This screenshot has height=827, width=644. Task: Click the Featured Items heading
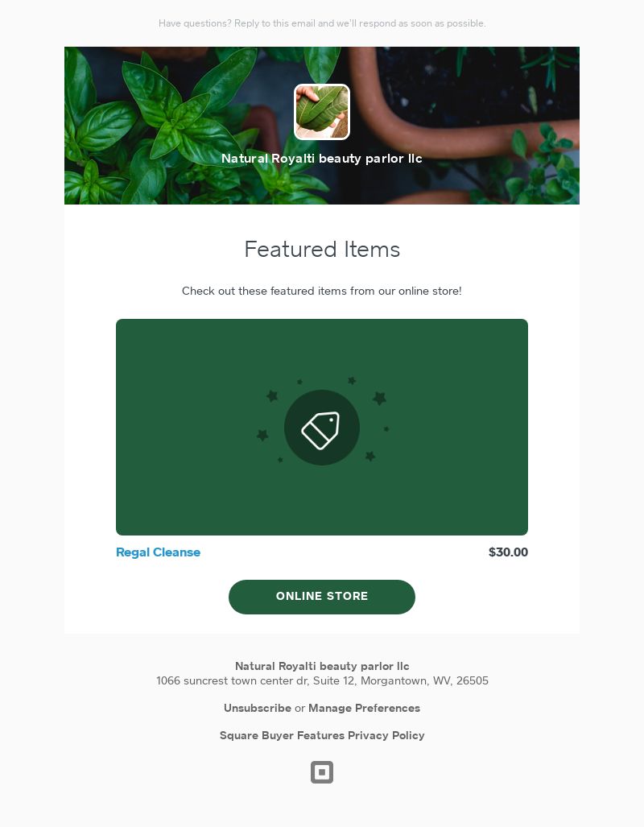pyautogui.click(x=322, y=249)
